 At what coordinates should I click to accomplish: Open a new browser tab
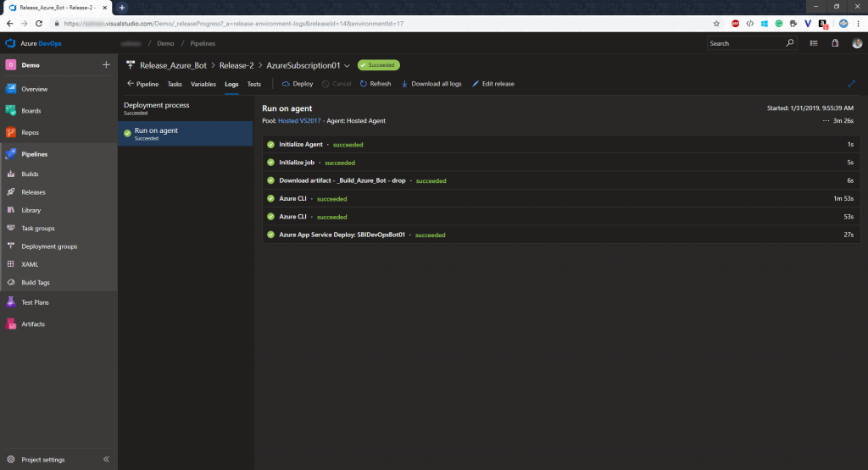[x=122, y=8]
